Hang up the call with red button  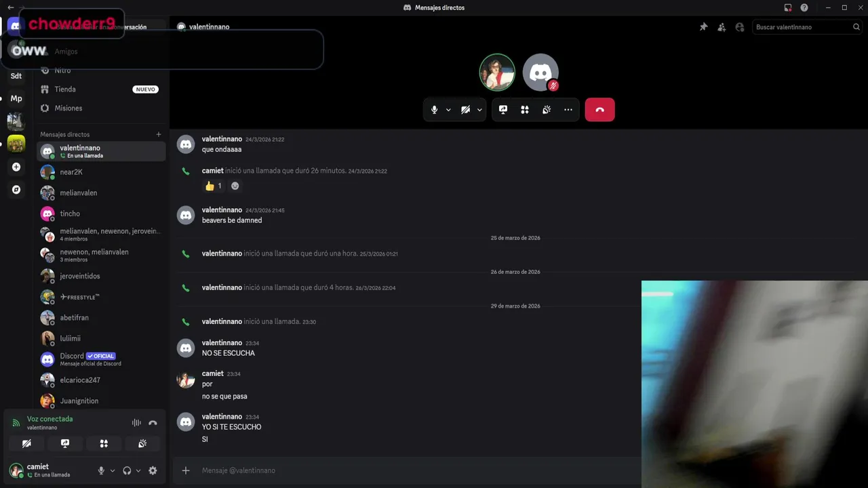[600, 110]
